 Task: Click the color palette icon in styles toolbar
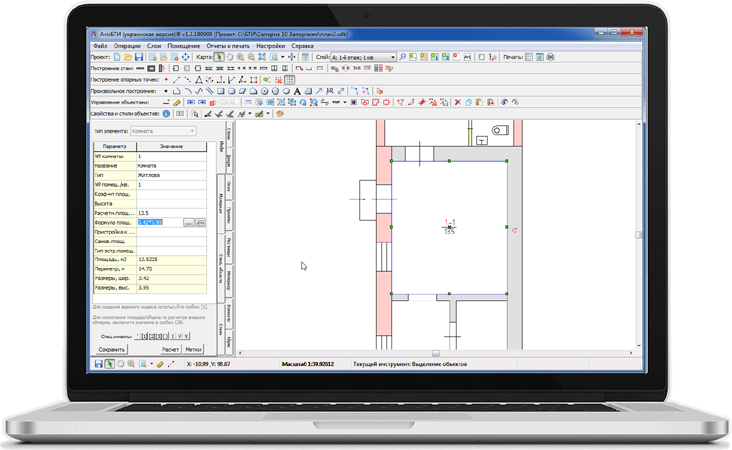click(280, 114)
